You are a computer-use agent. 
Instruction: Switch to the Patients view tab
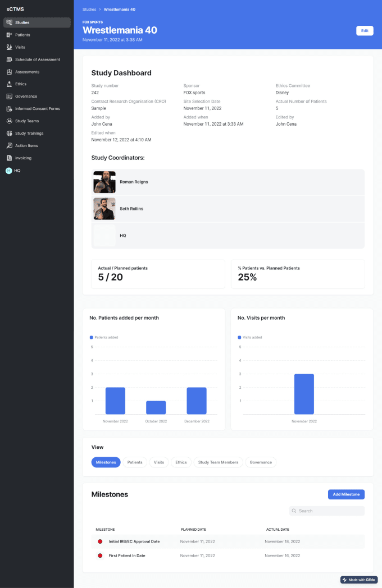[135, 462]
